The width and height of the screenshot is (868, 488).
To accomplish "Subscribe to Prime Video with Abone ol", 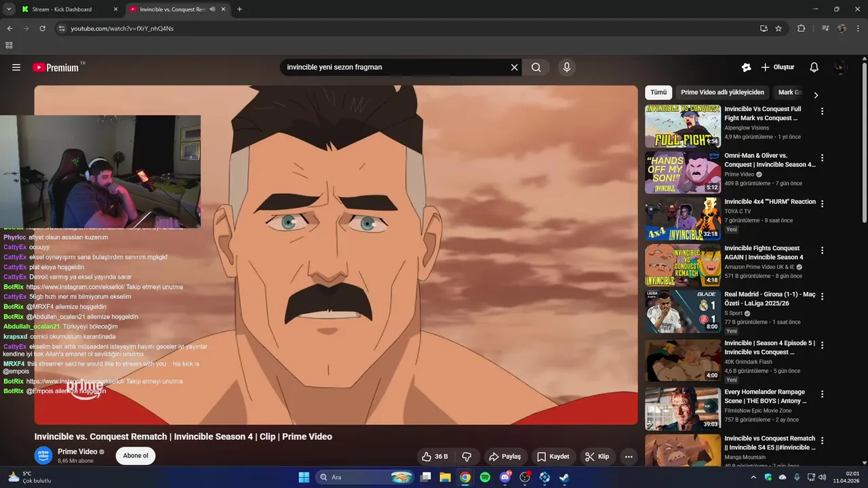I will pos(136,455).
